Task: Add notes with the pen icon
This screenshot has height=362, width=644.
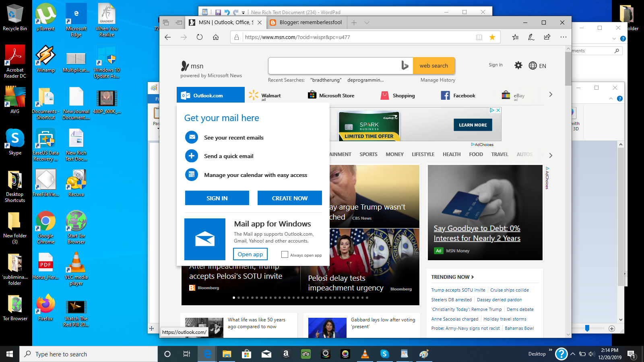Action: pos(531,37)
